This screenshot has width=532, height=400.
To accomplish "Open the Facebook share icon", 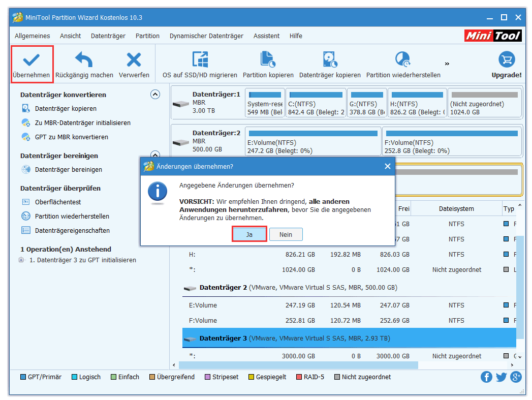I will [x=486, y=377].
